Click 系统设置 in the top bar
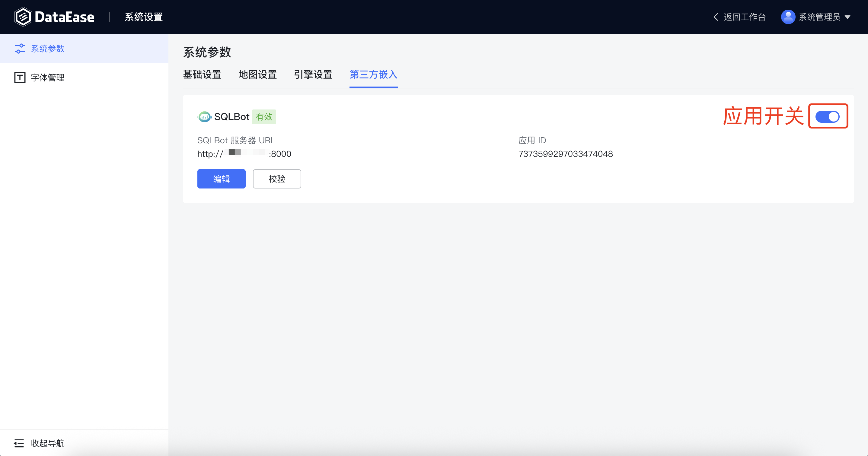Viewport: 868px width, 456px height. pos(143,17)
